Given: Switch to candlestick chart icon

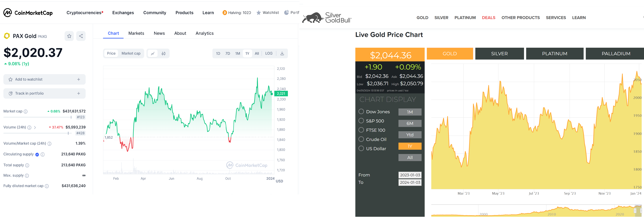Looking at the screenshot, I should [x=163, y=53].
